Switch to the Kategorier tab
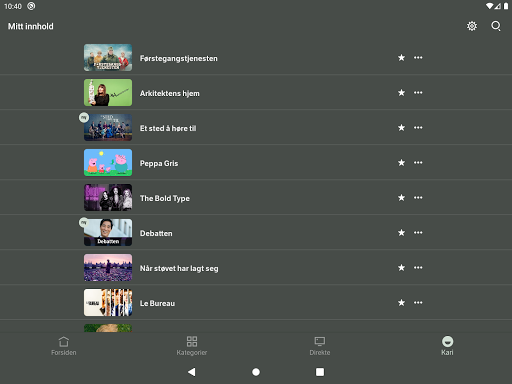 [x=192, y=346]
